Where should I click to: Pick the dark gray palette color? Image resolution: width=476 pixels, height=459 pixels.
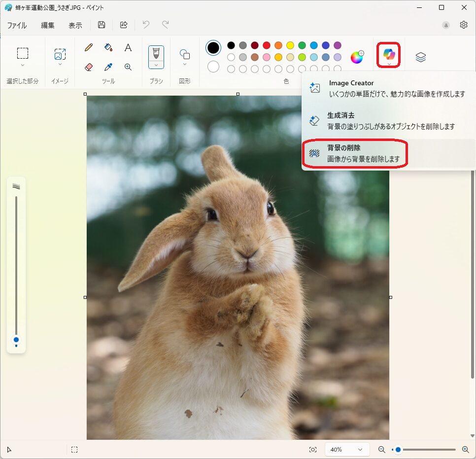243,45
